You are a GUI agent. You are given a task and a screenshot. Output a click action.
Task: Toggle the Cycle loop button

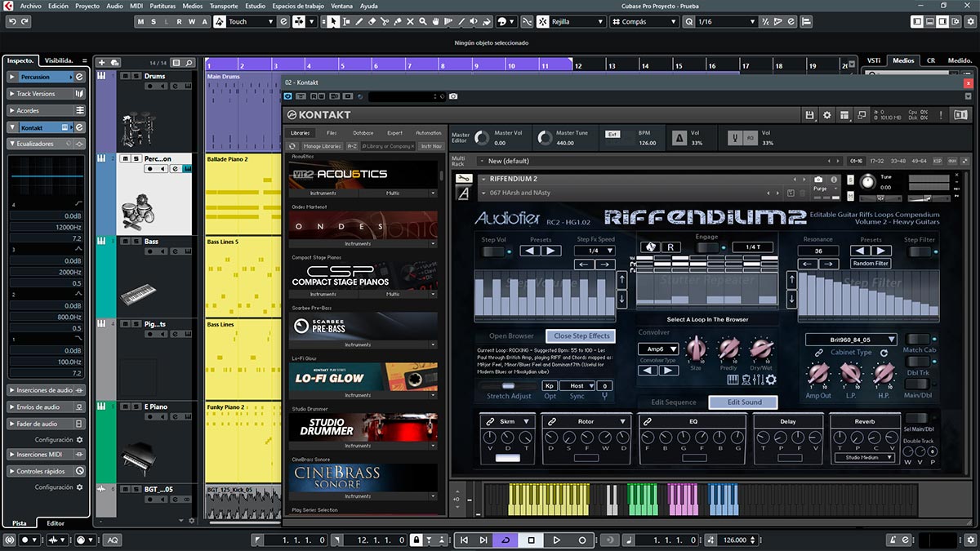click(506, 540)
